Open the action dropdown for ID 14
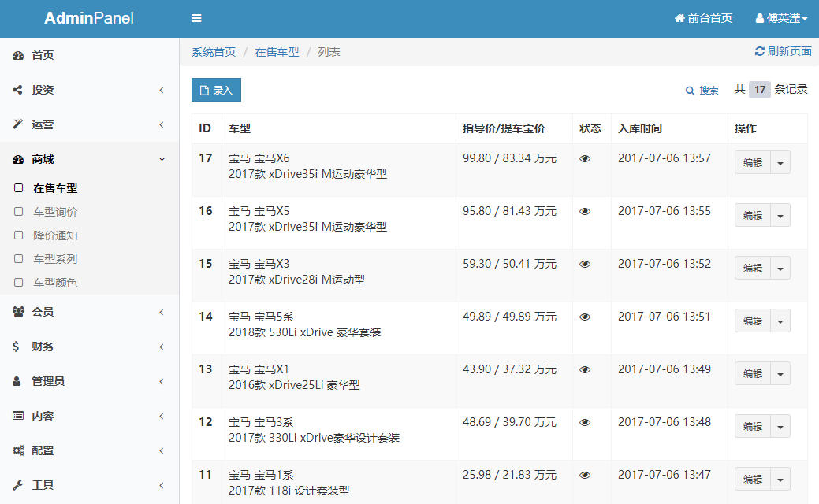 click(x=780, y=321)
